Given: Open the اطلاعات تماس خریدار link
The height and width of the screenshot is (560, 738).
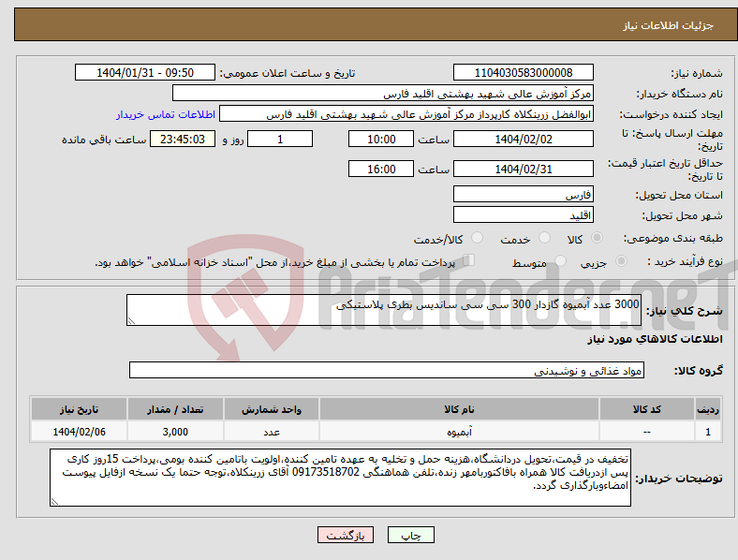Looking at the screenshot, I should [x=166, y=114].
